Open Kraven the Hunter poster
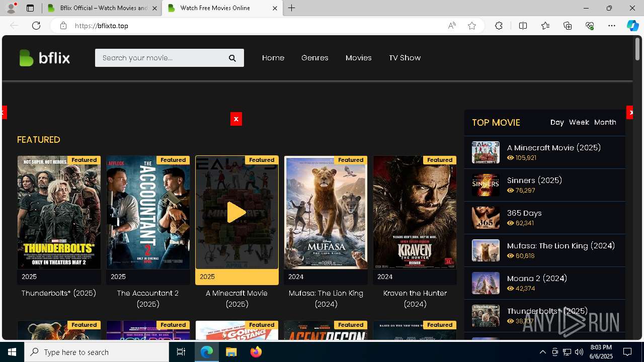Viewport: 644px width, 362px height. 415,212
